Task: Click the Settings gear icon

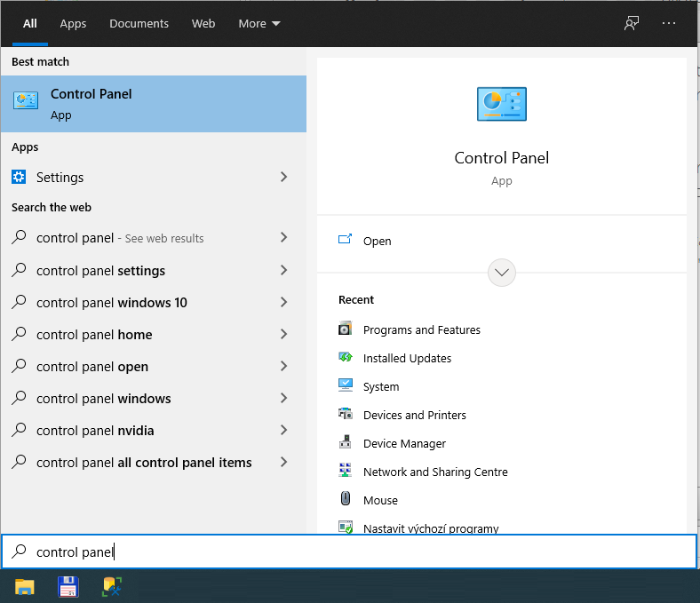Action: point(19,178)
